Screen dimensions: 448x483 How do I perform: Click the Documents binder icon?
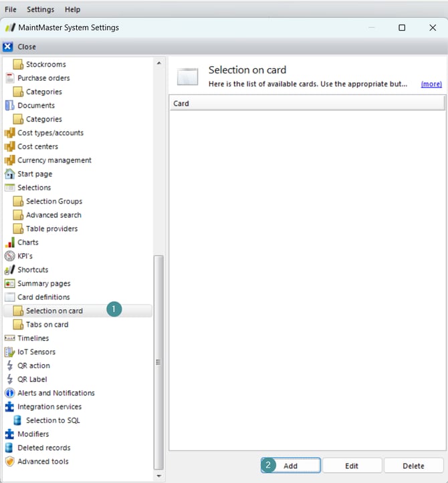tap(9, 106)
